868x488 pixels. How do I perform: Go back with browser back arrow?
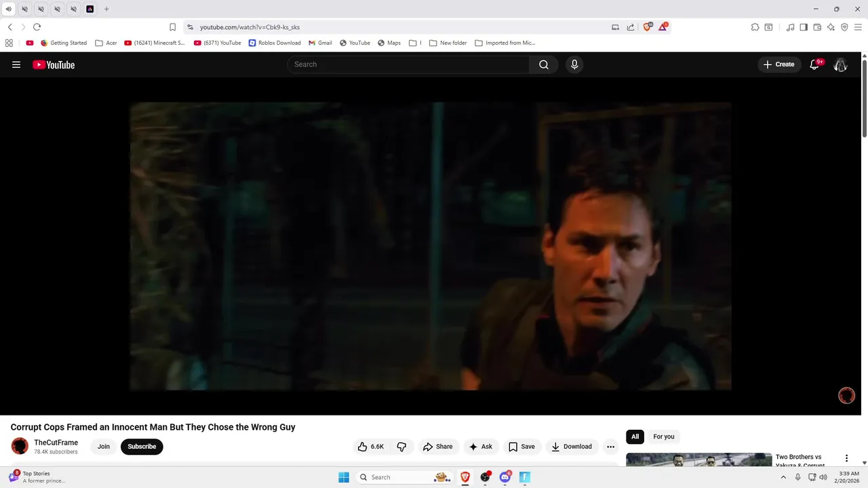click(x=9, y=27)
